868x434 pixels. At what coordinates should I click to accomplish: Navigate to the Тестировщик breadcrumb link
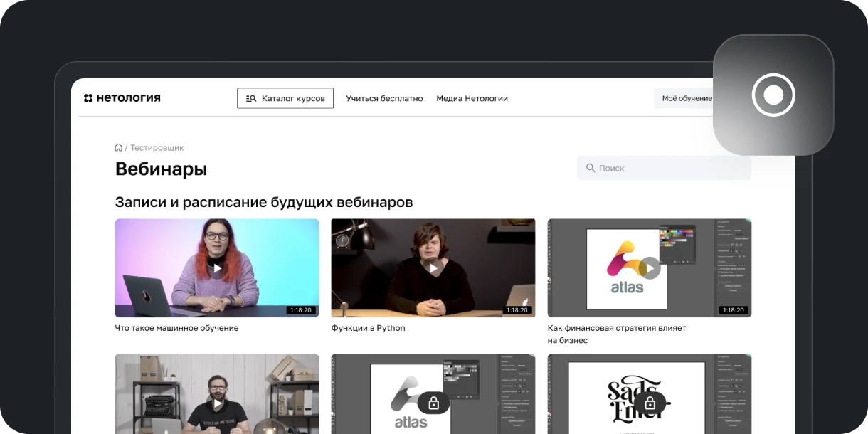click(x=157, y=148)
